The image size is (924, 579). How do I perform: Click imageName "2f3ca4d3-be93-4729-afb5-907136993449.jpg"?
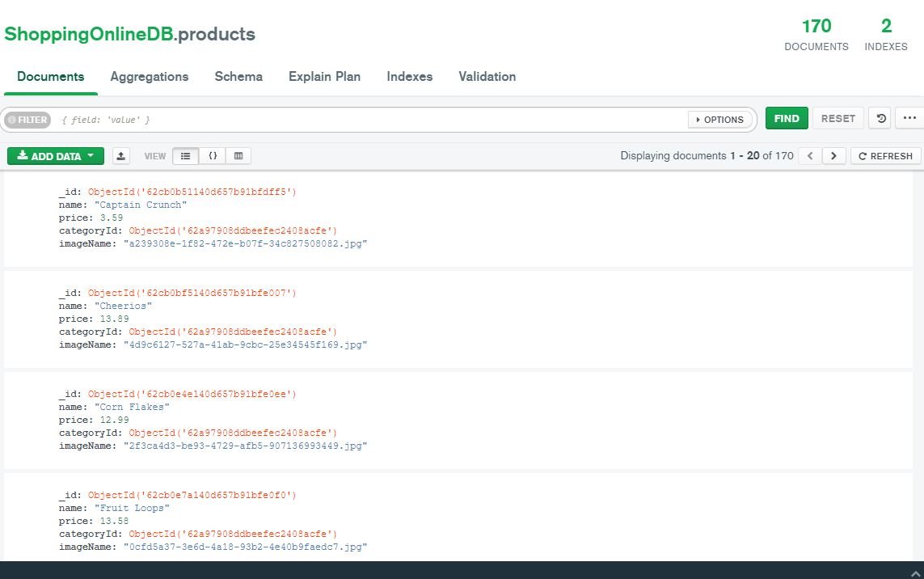pos(245,446)
